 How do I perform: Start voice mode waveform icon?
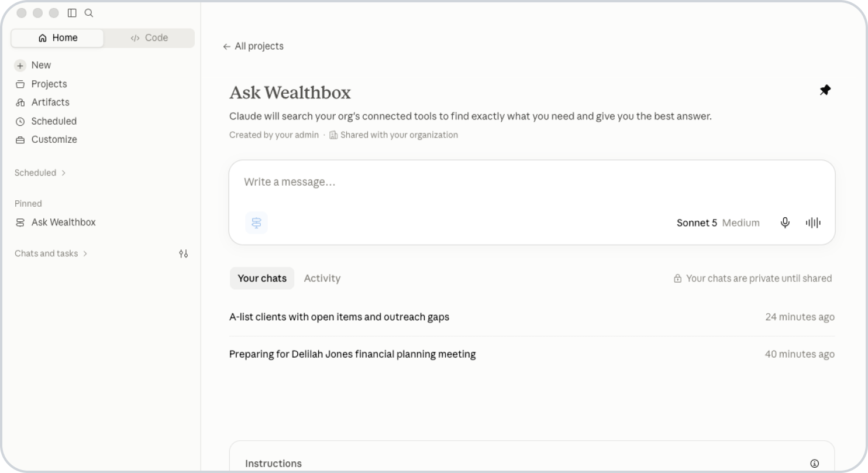[813, 222]
